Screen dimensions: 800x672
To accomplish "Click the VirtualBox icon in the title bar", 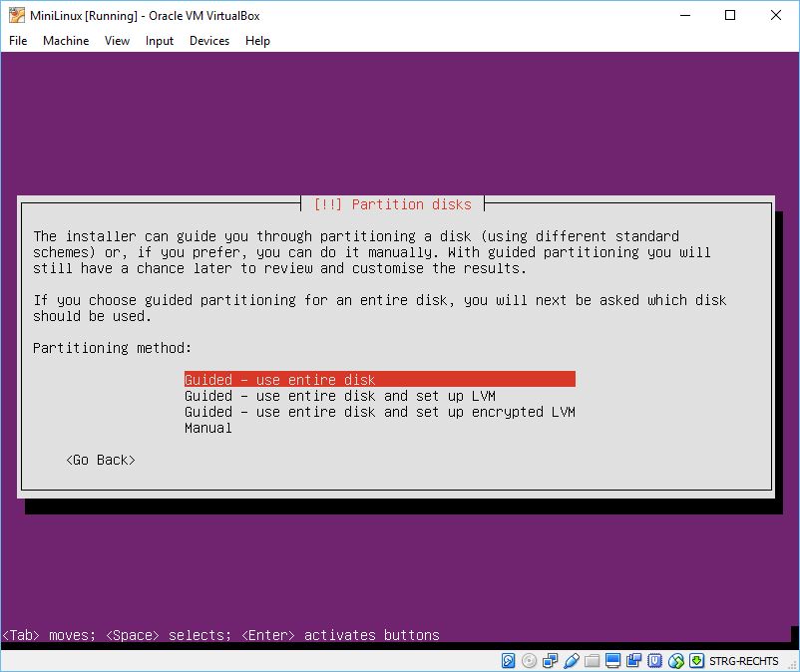I will click(16, 16).
